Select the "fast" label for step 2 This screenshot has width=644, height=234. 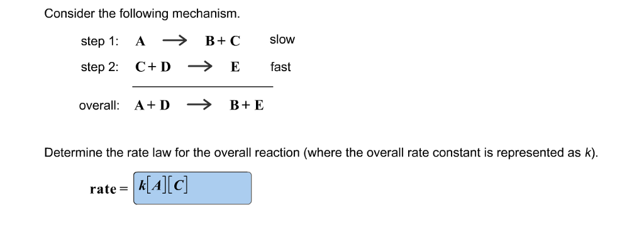coord(280,67)
